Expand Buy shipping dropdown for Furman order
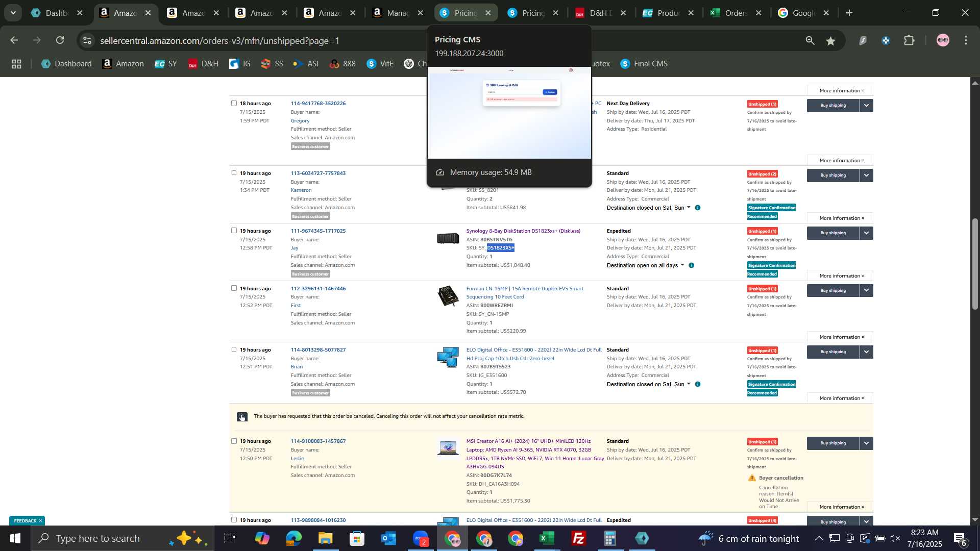This screenshot has height=551, width=980. pos(866,291)
